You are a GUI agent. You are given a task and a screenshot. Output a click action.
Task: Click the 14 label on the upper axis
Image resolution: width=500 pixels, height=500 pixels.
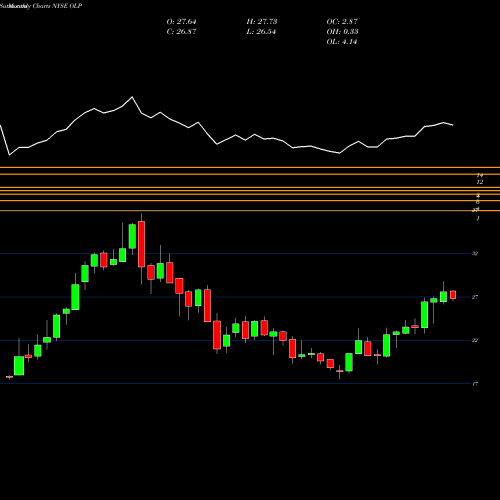pos(480,175)
